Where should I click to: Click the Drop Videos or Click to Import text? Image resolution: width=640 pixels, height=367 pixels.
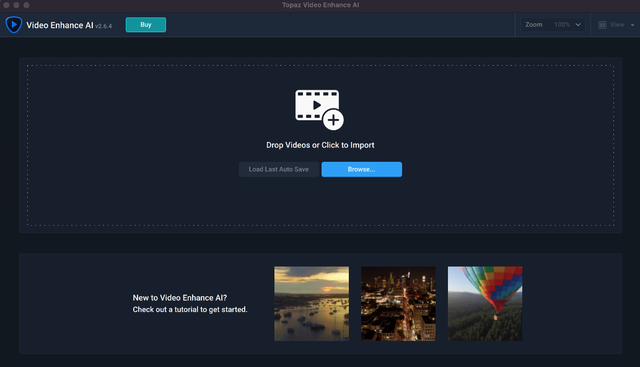320,145
